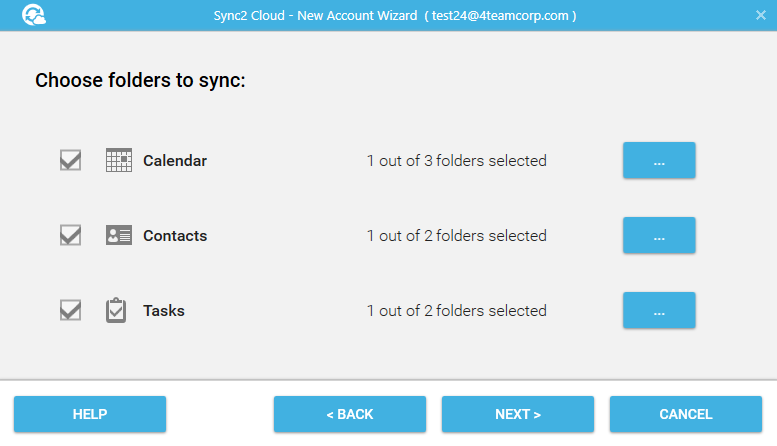Go to previous step with BACK button

(350, 414)
